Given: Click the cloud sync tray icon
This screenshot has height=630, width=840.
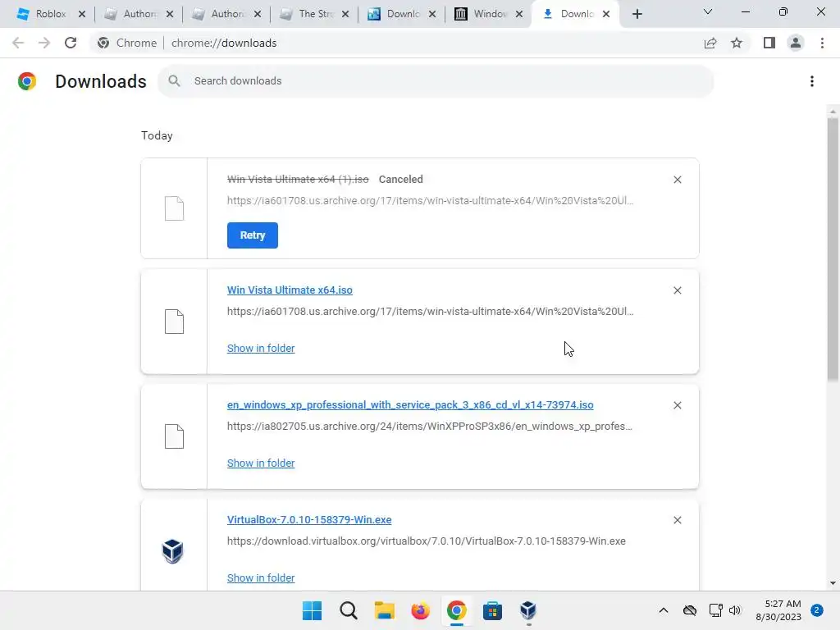Looking at the screenshot, I should [x=689, y=610].
